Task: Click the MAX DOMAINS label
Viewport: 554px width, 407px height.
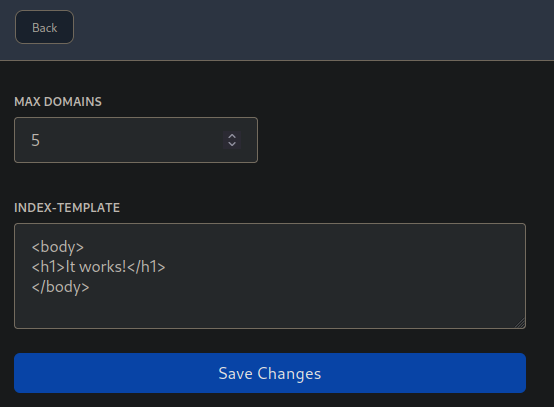Action: pyautogui.click(x=58, y=102)
